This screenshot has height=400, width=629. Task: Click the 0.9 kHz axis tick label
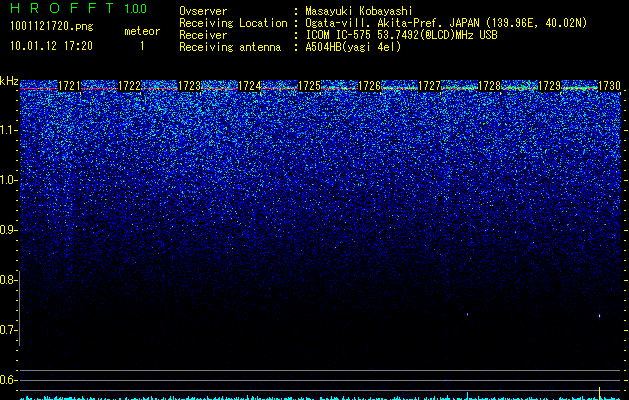click(x=8, y=230)
